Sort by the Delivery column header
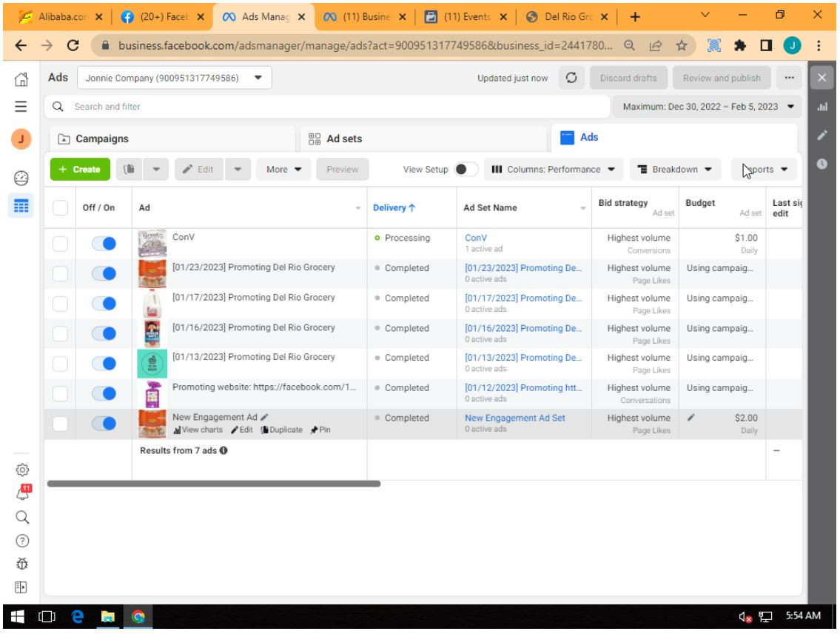Image resolution: width=840 pixels, height=634 pixels. coord(394,208)
